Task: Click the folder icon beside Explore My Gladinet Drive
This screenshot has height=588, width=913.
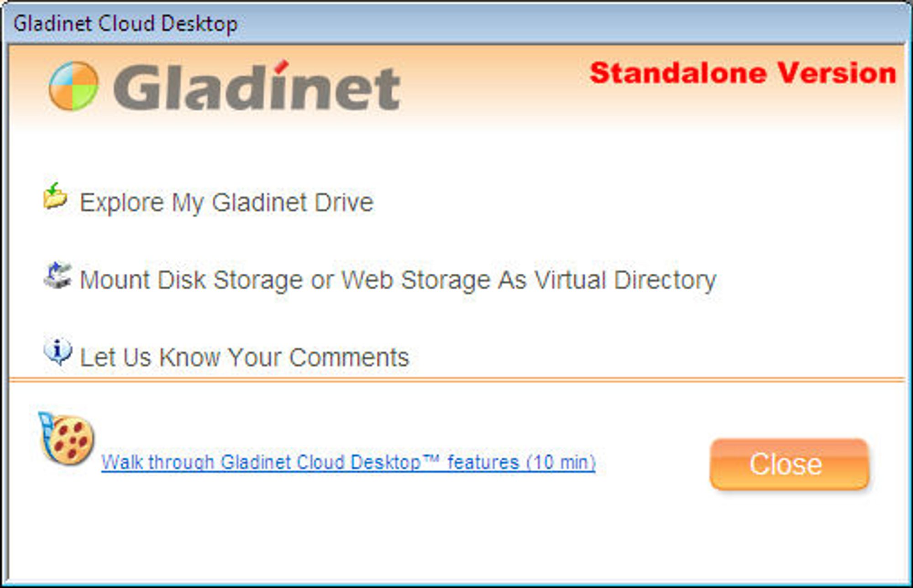Action: tap(55, 196)
